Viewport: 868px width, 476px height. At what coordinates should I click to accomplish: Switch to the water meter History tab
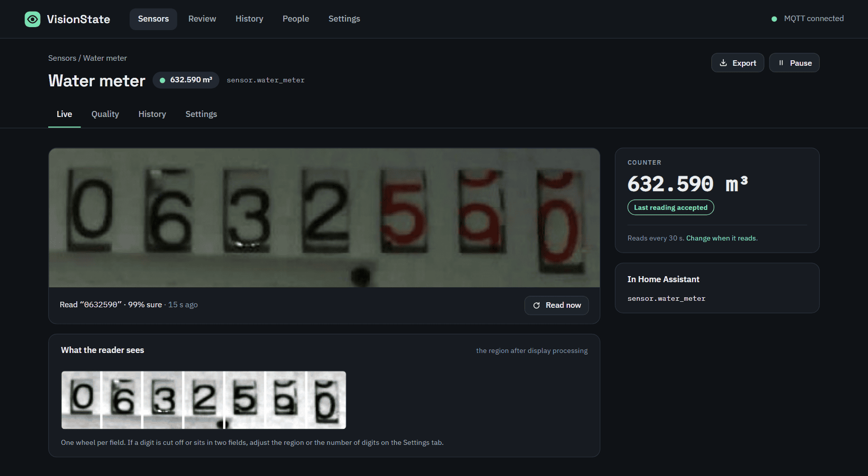[x=152, y=114]
